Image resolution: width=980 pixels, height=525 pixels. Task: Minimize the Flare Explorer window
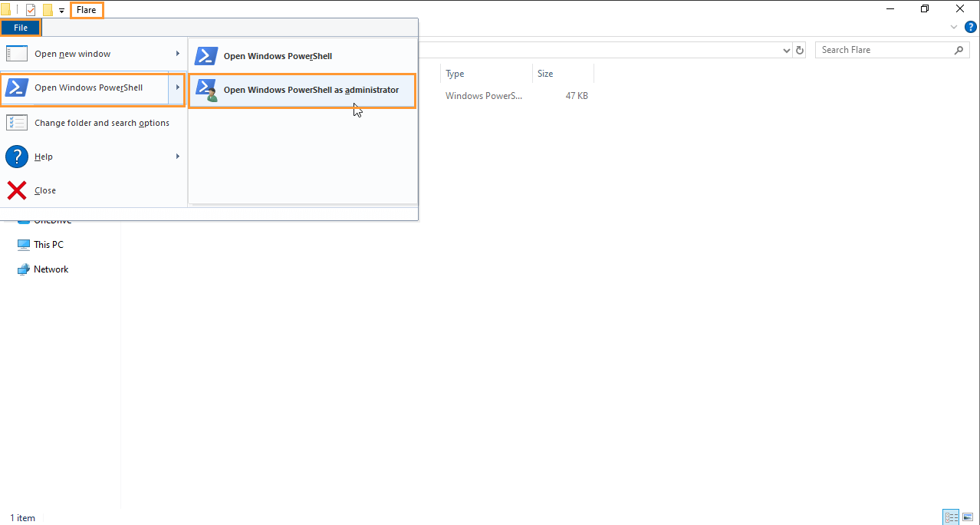pos(890,9)
